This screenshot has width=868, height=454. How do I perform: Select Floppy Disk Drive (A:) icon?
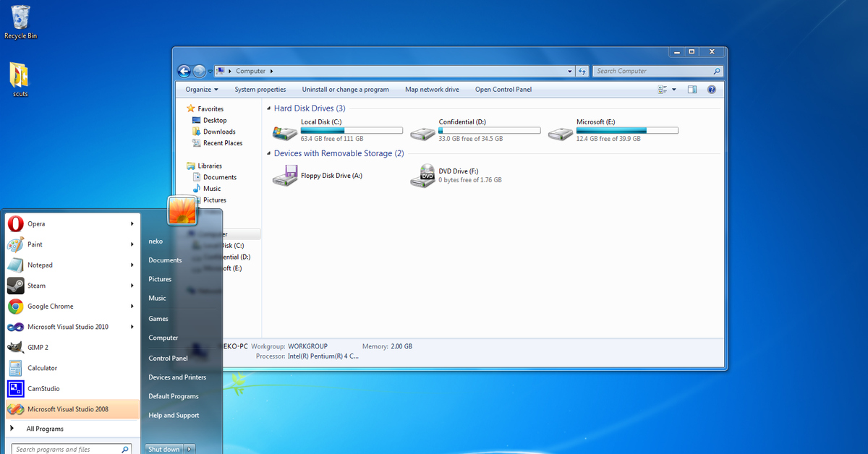(x=284, y=175)
